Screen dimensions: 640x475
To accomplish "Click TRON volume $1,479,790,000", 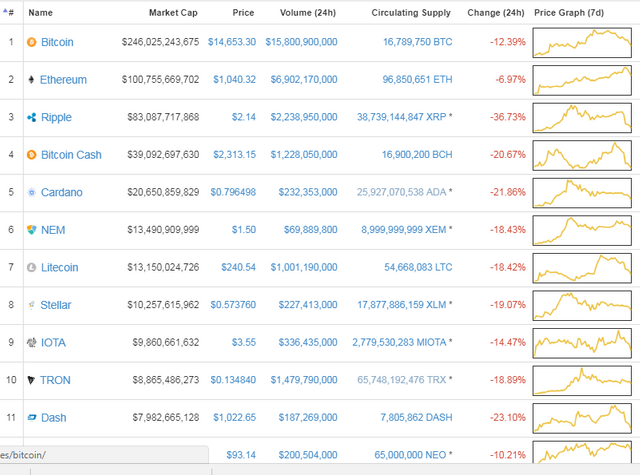I will [x=304, y=380].
